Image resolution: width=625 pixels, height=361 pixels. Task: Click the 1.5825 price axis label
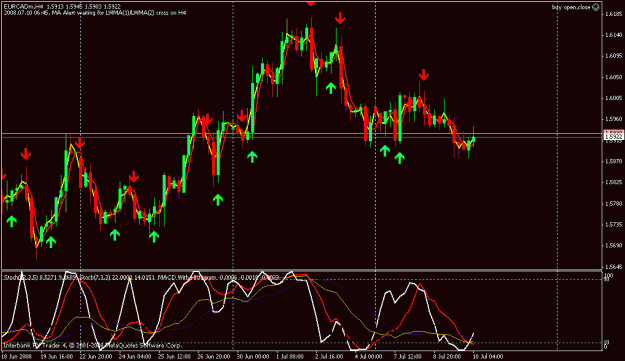(613, 182)
